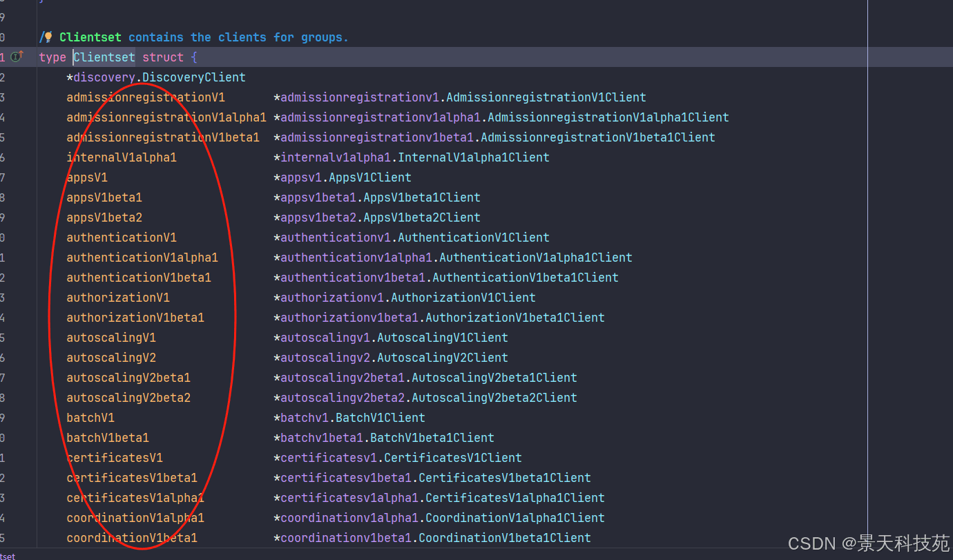This screenshot has height=560, width=953.
Task: Select the 'authenticationV1beta1' field name
Action: (x=139, y=278)
